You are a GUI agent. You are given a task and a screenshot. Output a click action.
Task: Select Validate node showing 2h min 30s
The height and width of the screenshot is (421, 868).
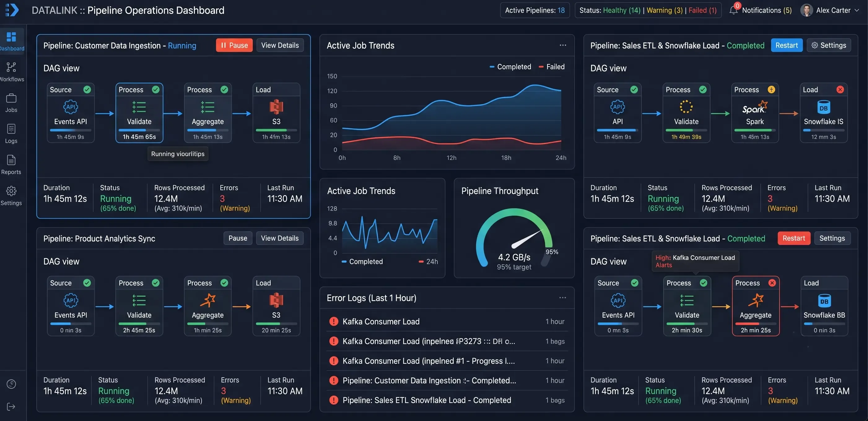(687, 306)
